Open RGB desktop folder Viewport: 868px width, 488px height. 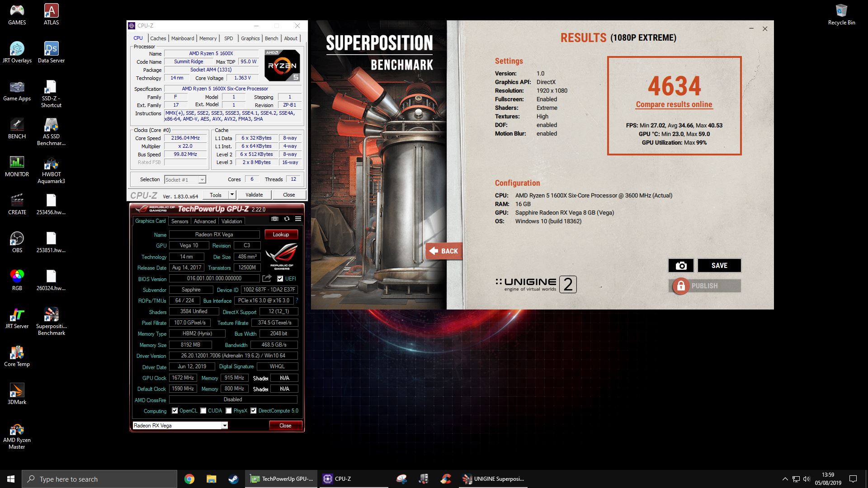(x=17, y=280)
